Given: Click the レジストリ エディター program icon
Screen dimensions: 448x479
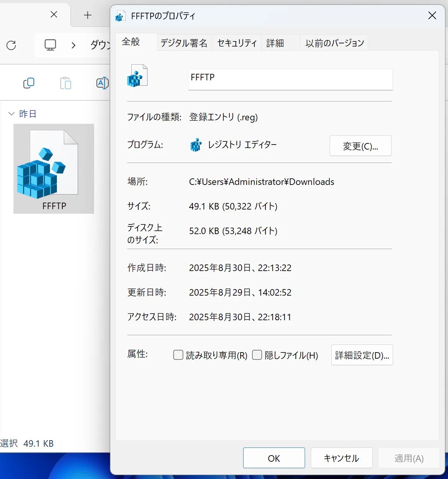Looking at the screenshot, I should point(196,145).
